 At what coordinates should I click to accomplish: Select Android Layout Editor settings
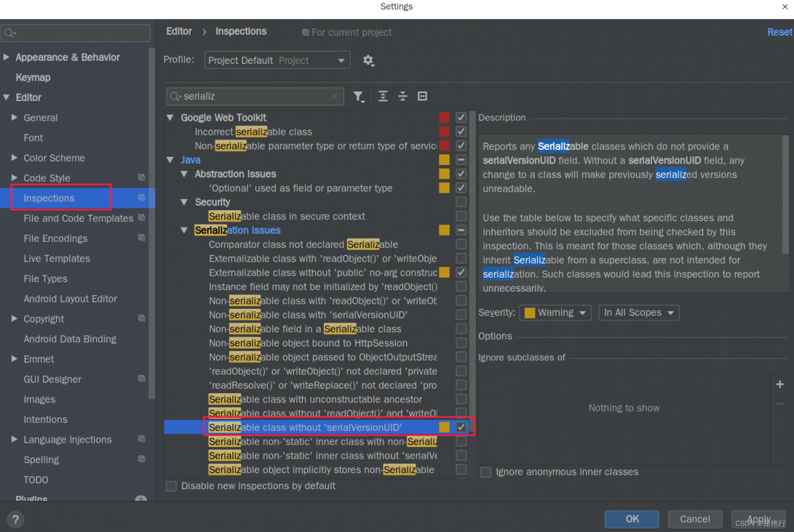(x=70, y=299)
